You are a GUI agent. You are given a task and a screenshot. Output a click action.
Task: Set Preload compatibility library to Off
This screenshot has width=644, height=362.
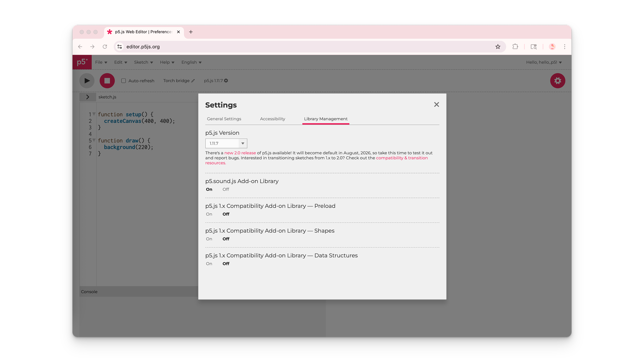[226, 214]
